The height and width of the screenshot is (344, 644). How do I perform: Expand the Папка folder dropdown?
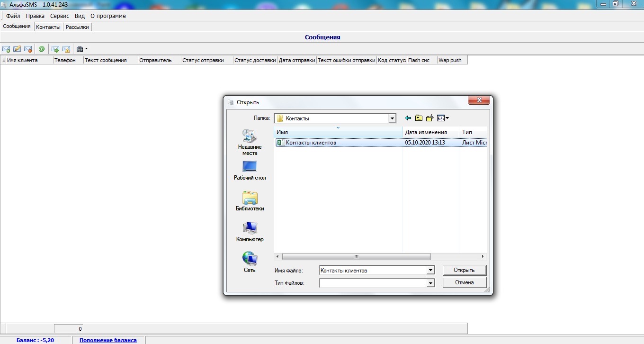tap(392, 118)
